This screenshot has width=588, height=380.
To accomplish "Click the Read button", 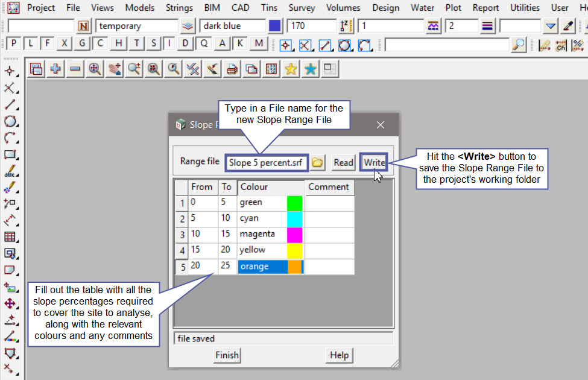I will coord(344,162).
